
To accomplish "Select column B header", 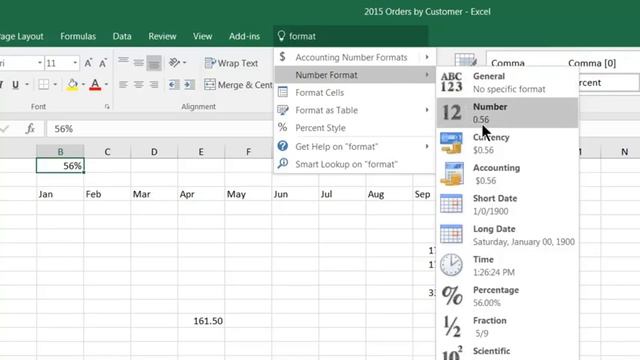I will click(x=60, y=151).
